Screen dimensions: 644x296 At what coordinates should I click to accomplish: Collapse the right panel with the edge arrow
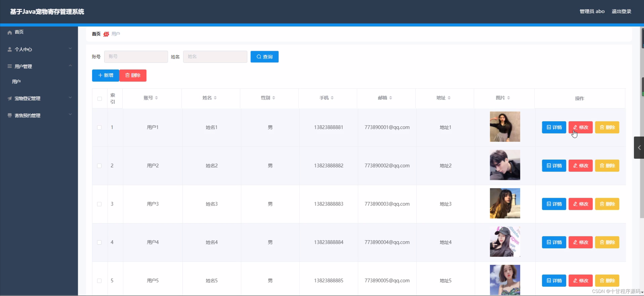click(639, 148)
